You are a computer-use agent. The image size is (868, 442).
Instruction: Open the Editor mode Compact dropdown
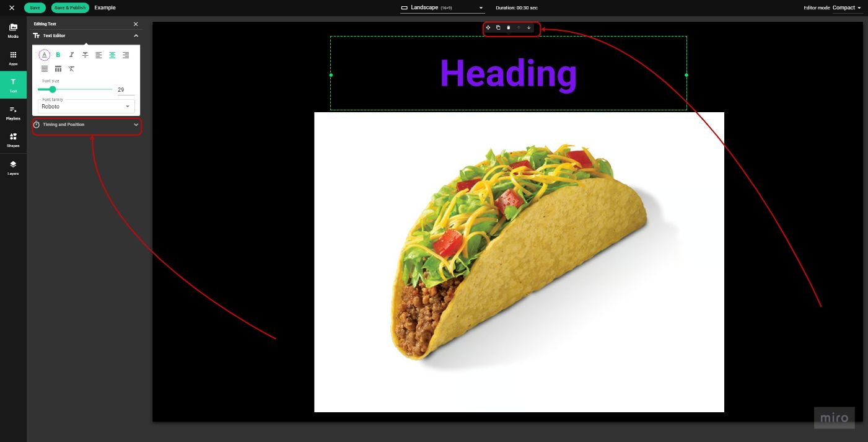pos(844,7)
